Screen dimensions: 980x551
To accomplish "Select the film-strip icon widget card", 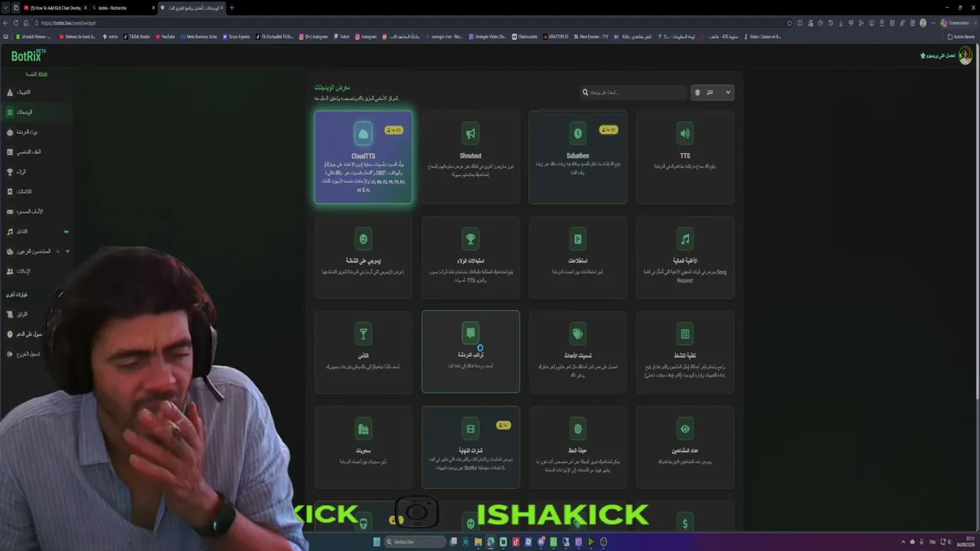I will pyautogui.click(x=471, y=429).
